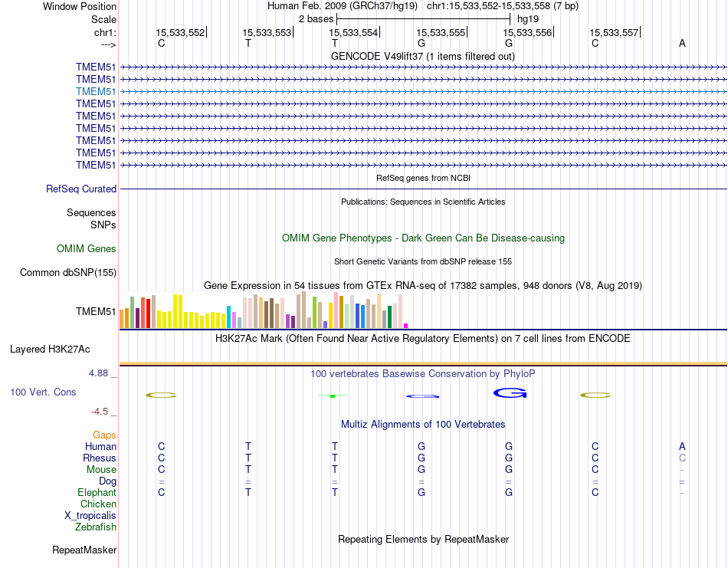728x568 pixels.
Task: Click faded C in the Rhesus alignment row
Action: pos(682,458)
